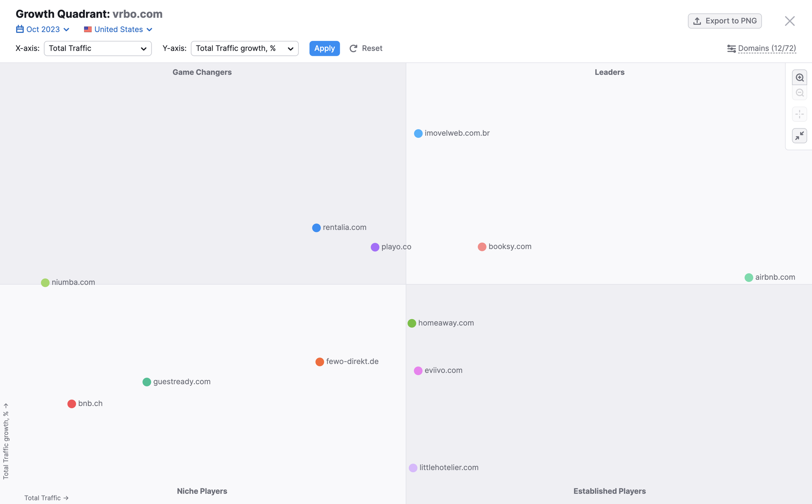Click the Established Players quadrant label
Viewport: 812px width, 504px height.
click(609, 491)
